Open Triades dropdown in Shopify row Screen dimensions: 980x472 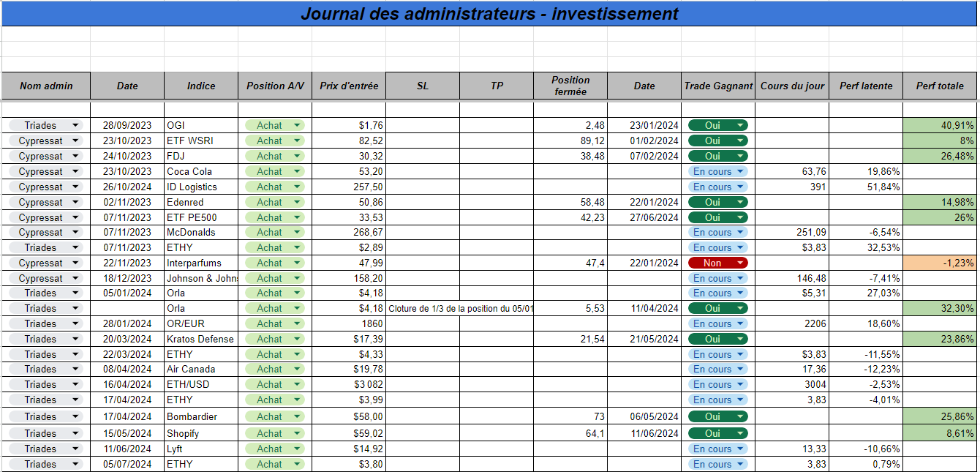tap(45, 433)
